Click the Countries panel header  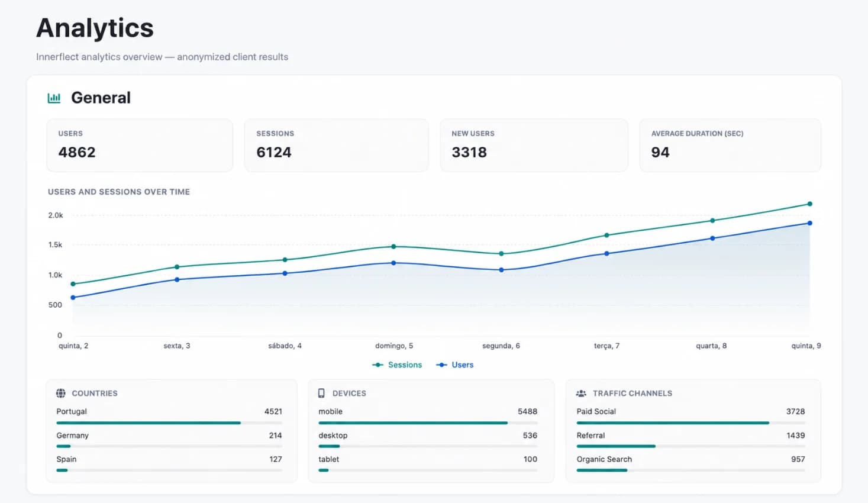tap(87, 393)
